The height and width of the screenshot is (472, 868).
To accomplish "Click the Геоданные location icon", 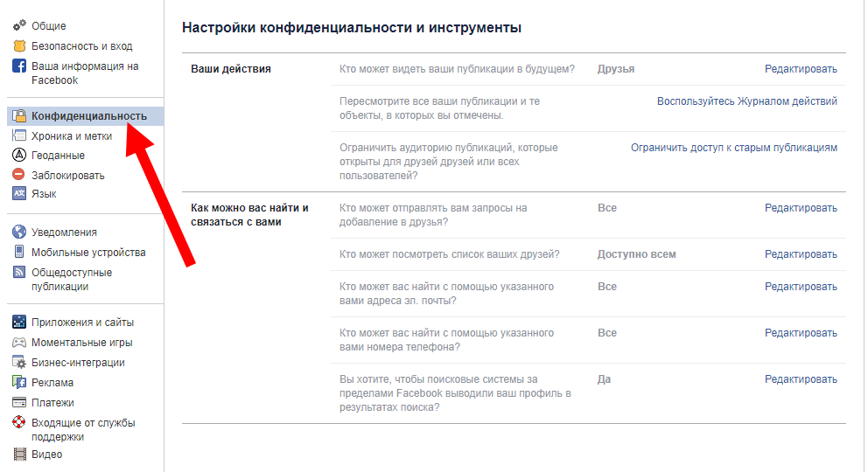I will pos(19,156).
